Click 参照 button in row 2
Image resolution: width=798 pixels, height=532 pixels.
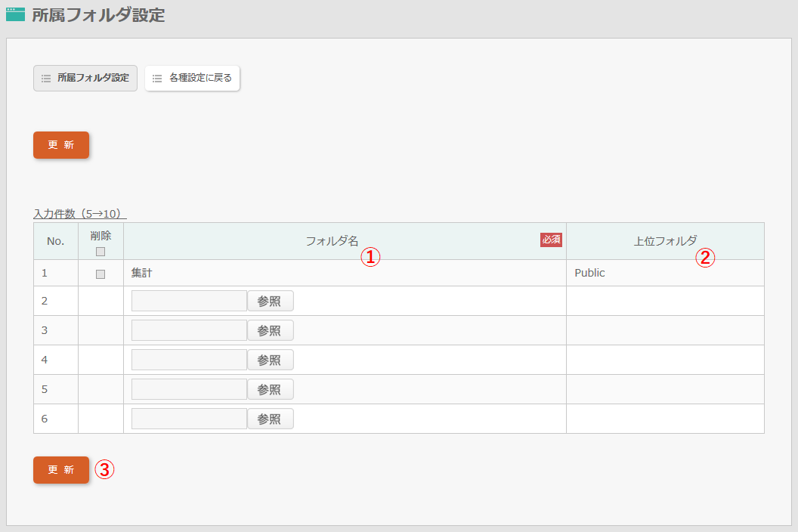270,301
